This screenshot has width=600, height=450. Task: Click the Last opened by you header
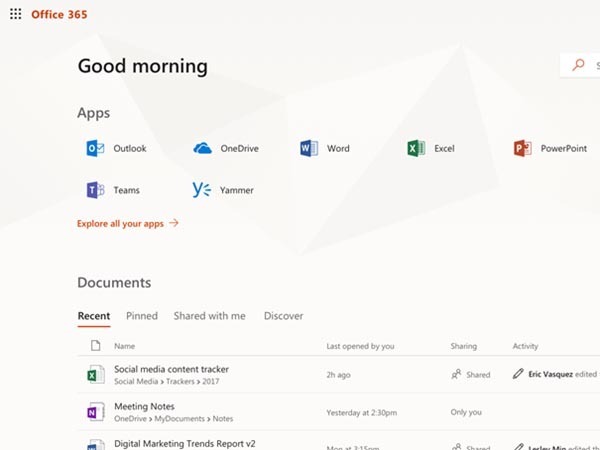point(360,346)
